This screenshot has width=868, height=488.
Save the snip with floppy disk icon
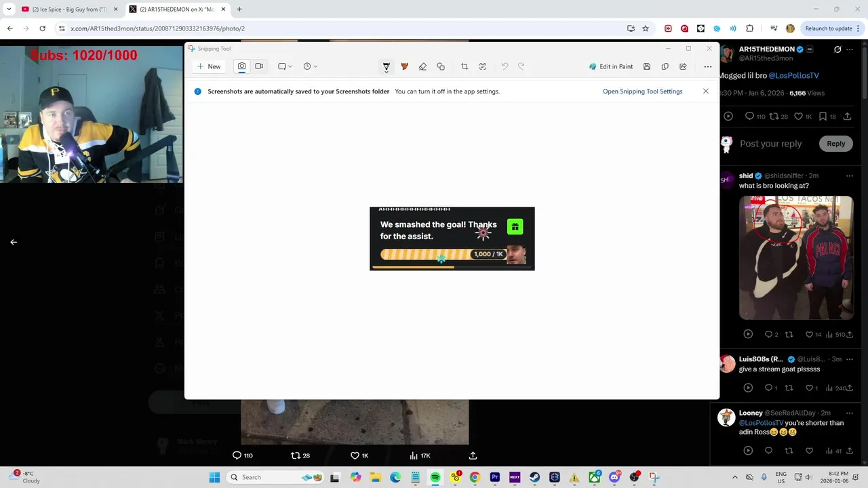point(647,66)
